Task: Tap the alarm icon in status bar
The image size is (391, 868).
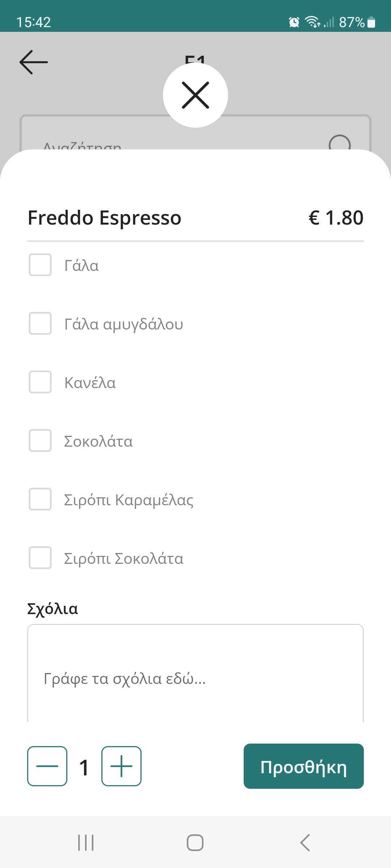Action: (294, 22)
